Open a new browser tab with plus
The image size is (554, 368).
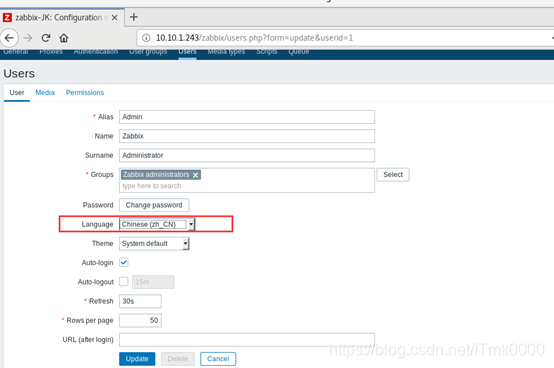pos(134,17)
